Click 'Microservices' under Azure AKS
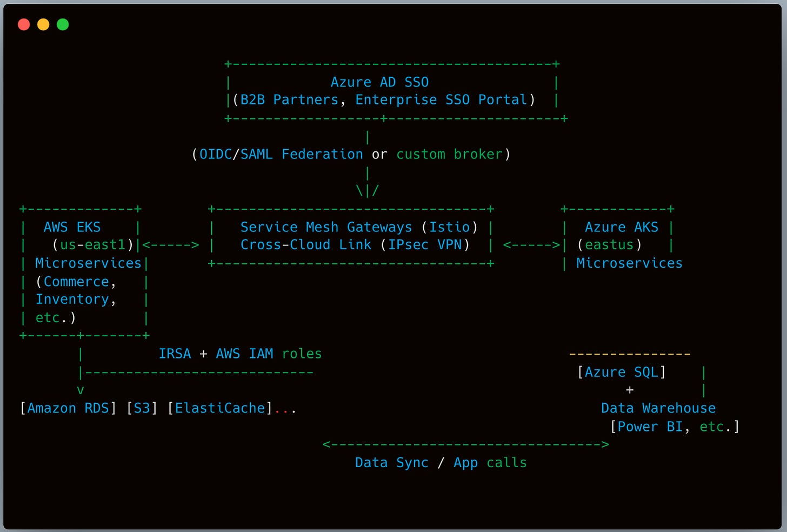Screen dimensions: 787x532 [629, 263]
